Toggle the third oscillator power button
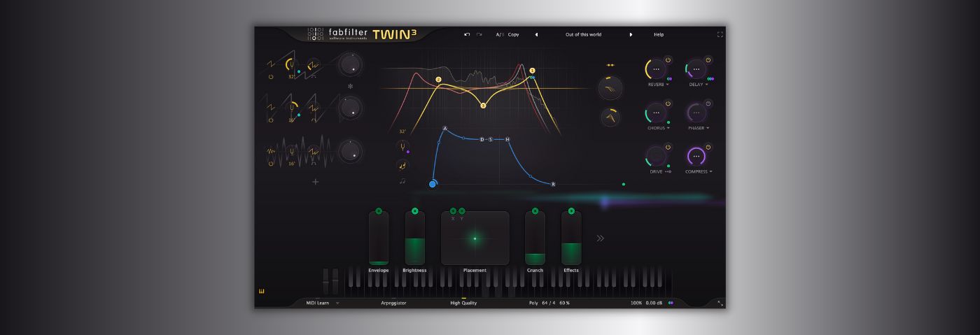This screenshot has width=980, height=335. click(271, 163)
